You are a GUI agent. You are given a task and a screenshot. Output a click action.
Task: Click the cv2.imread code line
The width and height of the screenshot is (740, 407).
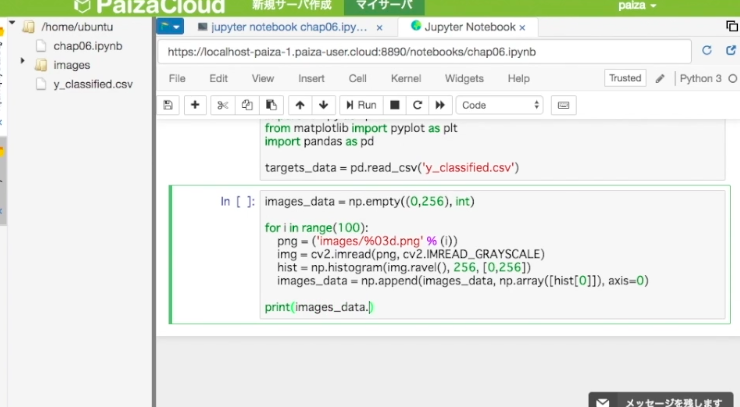(x=411, y=254)
